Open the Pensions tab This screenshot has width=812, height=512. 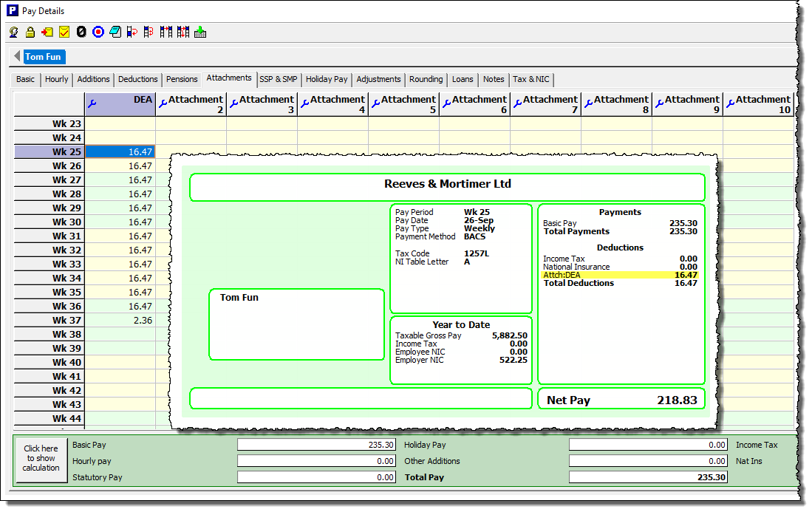tap(182, 79)
